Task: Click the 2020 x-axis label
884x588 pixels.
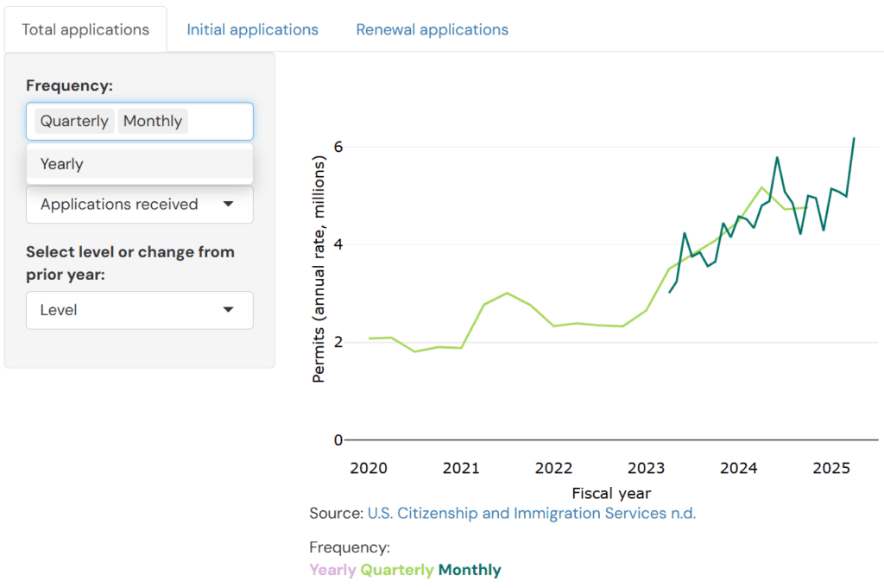Action: pyautogui.click(x=369, y=468)
